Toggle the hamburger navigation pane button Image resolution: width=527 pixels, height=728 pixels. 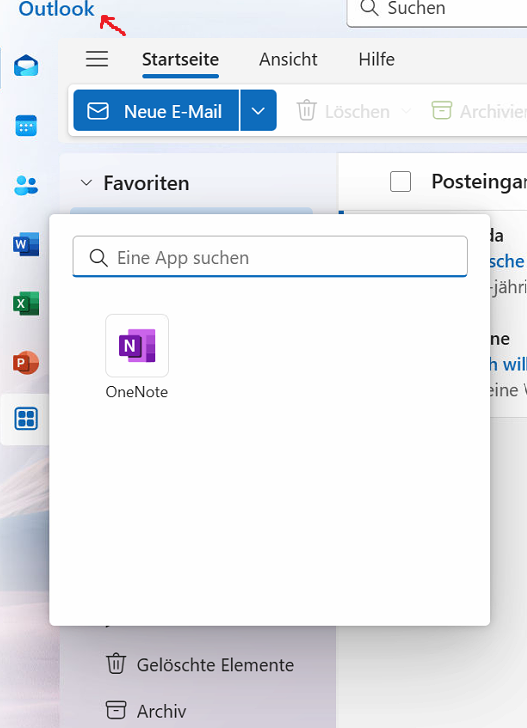pos(97,59)
